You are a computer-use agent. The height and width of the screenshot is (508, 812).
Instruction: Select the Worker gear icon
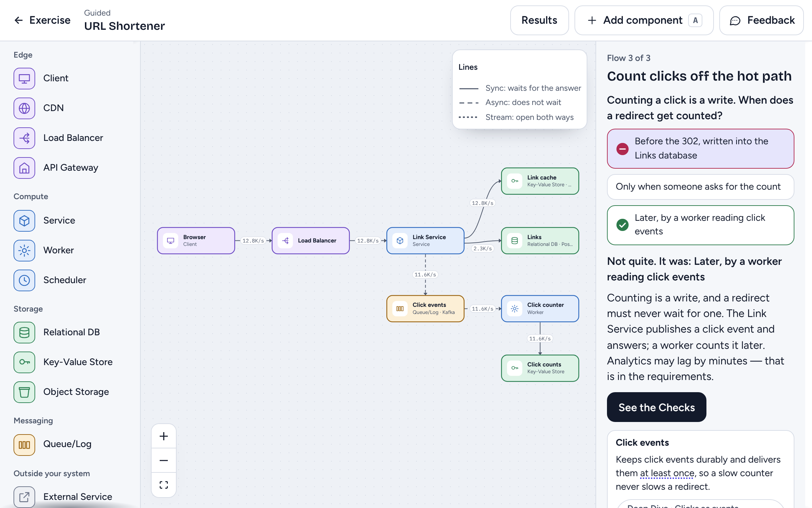(24, 251)
